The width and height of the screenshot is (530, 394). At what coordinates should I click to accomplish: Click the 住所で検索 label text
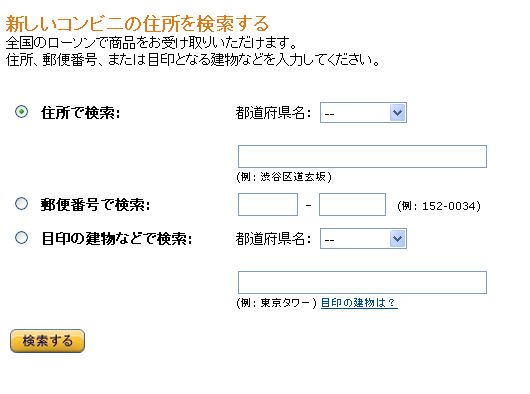point(80,113)
